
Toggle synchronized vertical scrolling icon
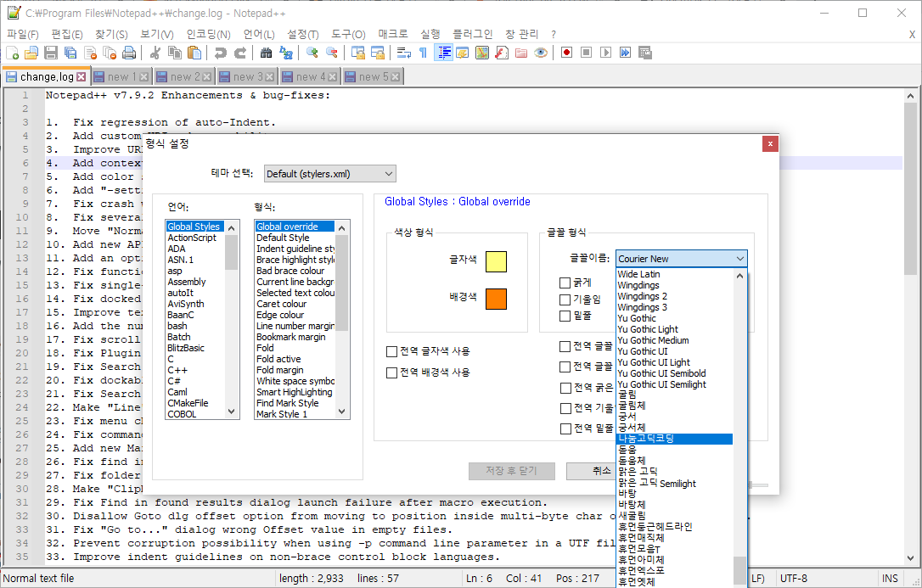tap(358, 53)
